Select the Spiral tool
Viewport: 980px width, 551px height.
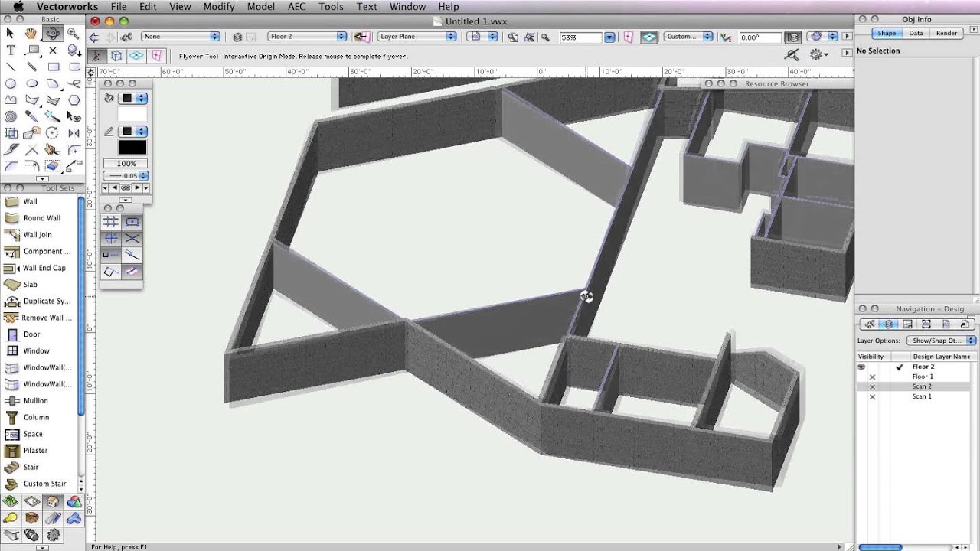pos(11,116)
